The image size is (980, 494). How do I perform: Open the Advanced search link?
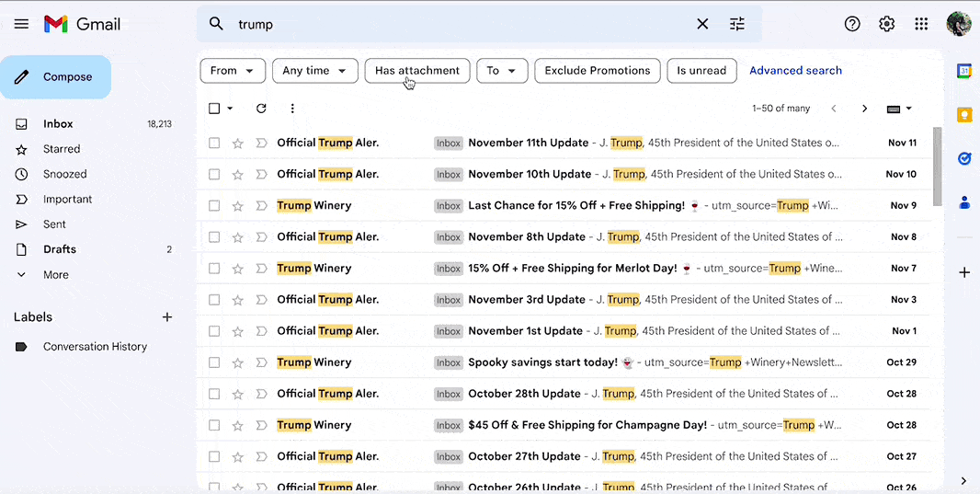coord(795,71)
